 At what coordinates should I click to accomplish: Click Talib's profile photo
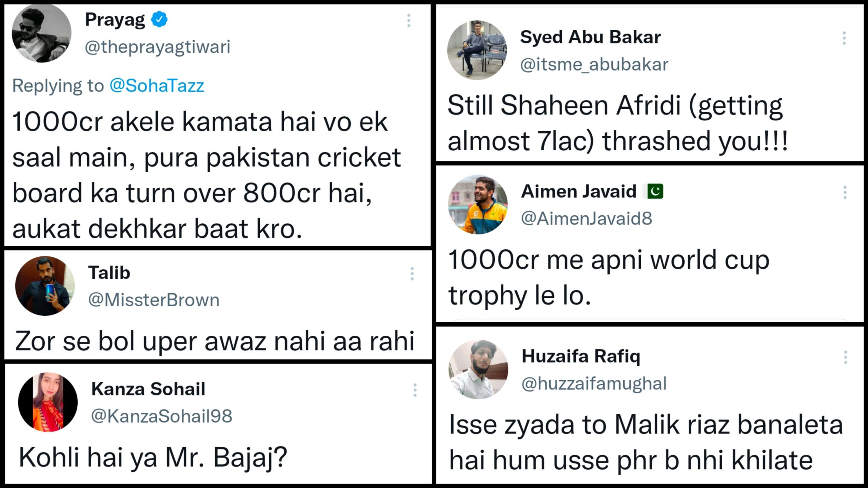coord(45,286)
